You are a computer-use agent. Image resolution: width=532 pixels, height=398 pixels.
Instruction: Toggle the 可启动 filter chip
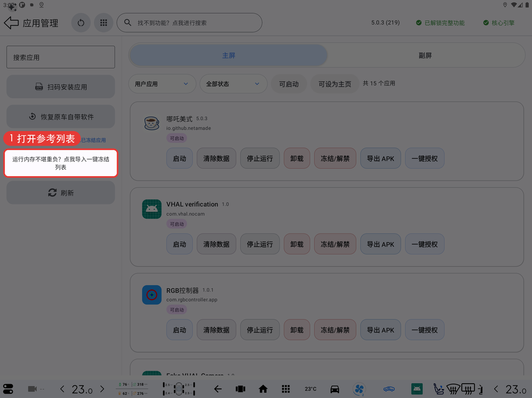289,84
